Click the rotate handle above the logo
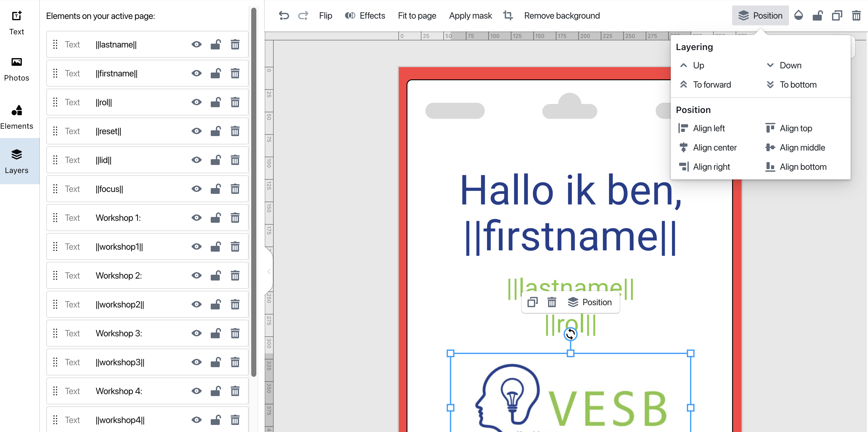 (x=570, y=334)
